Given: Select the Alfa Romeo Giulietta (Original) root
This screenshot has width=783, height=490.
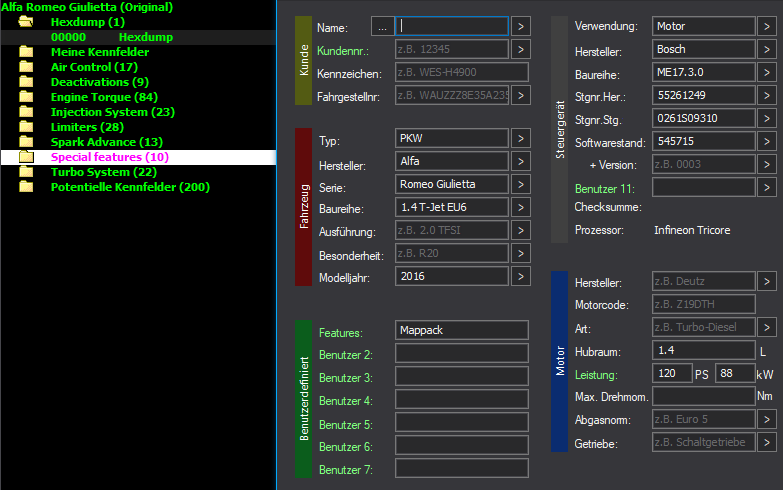Looking at the screenshot, I should pyautogui.click(x=87, y=7).
